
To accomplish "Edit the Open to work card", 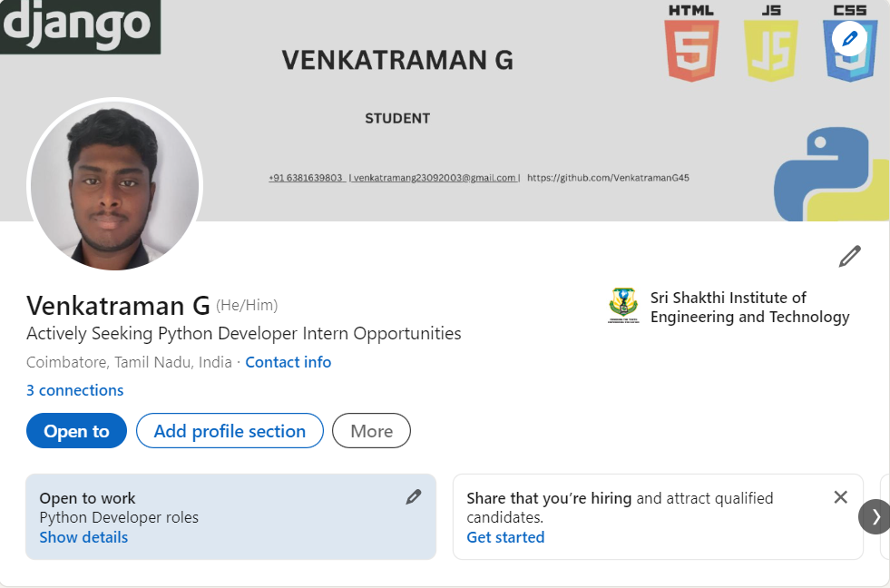I will click(414, 496).
